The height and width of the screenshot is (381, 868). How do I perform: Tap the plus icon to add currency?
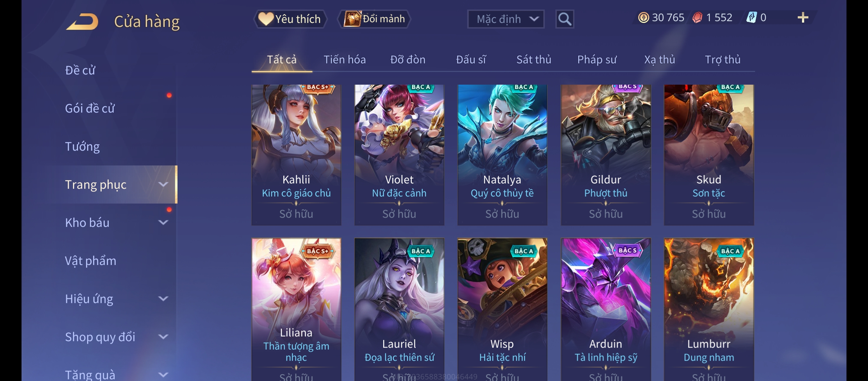(x=803, y=18)
